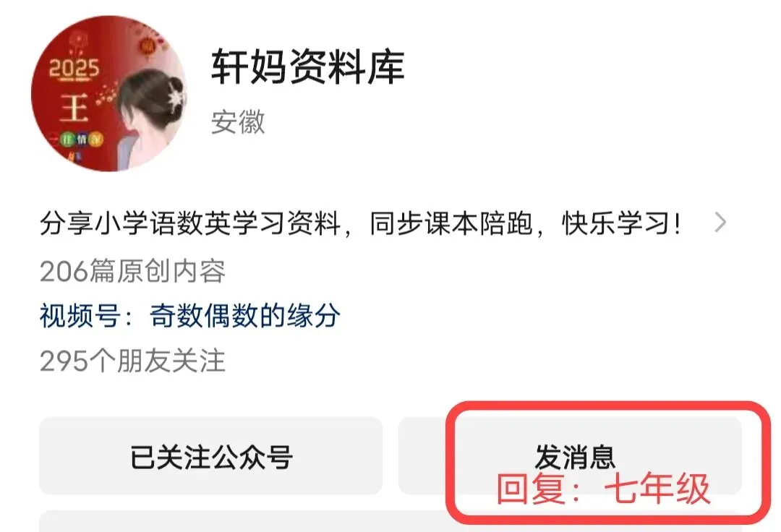This screenshot has height=532, width=781.
Task: Click the 安徽 region label
Action: 238,122
